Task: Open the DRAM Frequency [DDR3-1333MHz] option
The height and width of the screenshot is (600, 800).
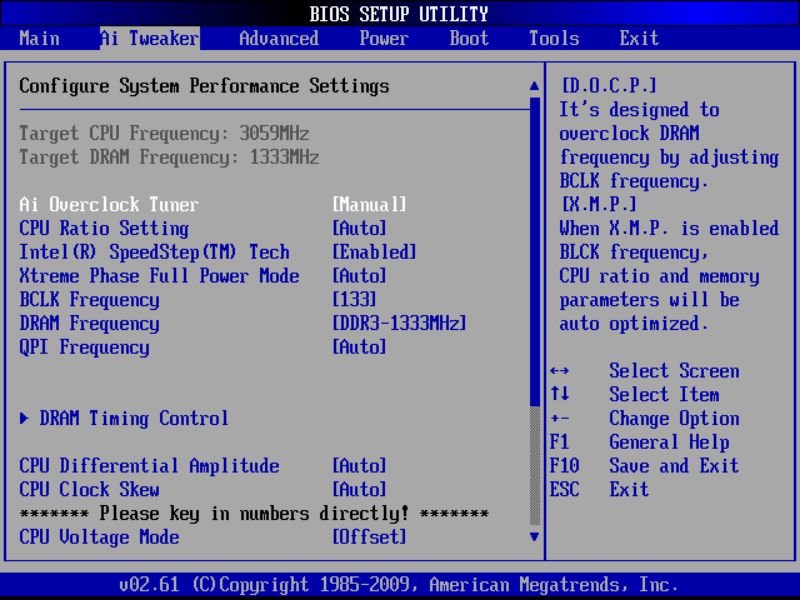Action: coord(399,323)
